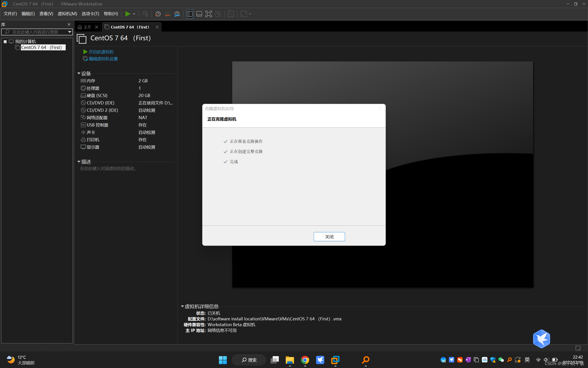
Task: Close the CentOS 7 64 (First) tab
Action: click(x=157, y=27)
